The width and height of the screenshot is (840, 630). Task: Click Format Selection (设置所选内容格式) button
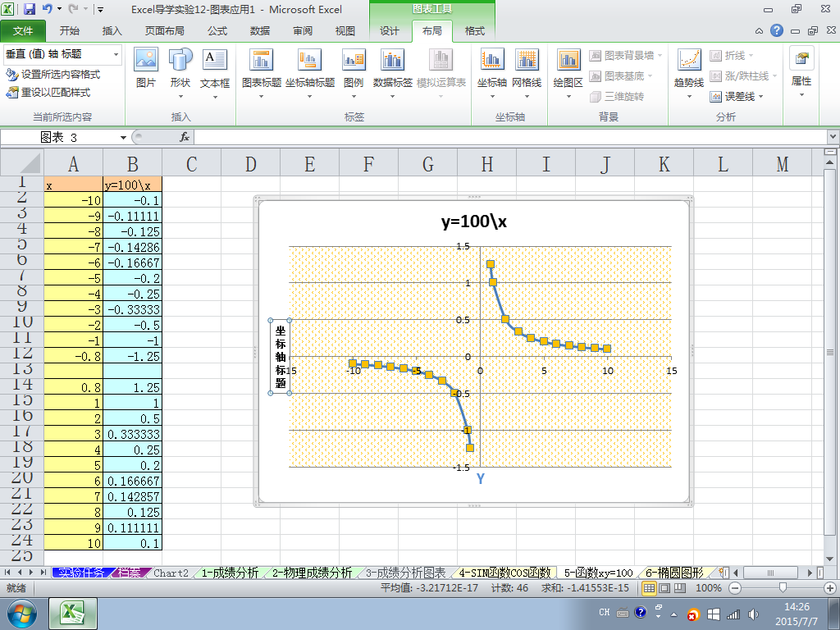(53, 75)
